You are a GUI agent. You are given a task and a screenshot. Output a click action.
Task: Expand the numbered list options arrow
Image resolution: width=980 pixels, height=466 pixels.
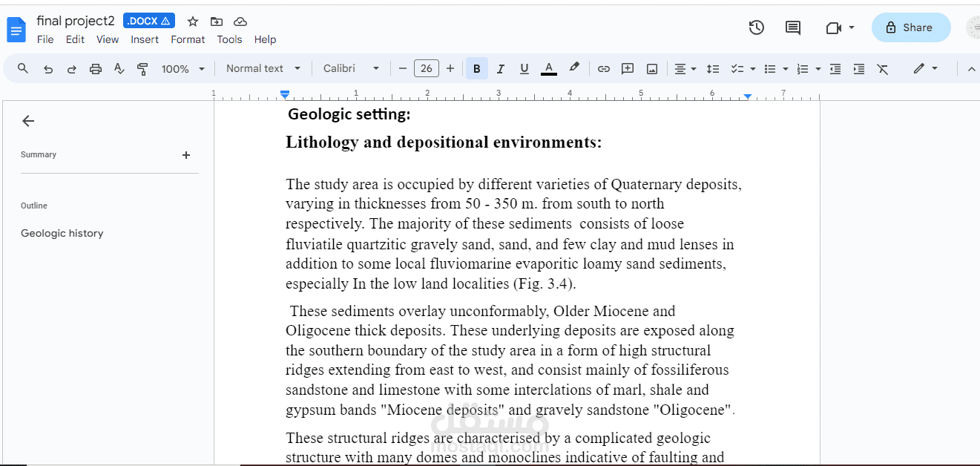tap(818, 69)
